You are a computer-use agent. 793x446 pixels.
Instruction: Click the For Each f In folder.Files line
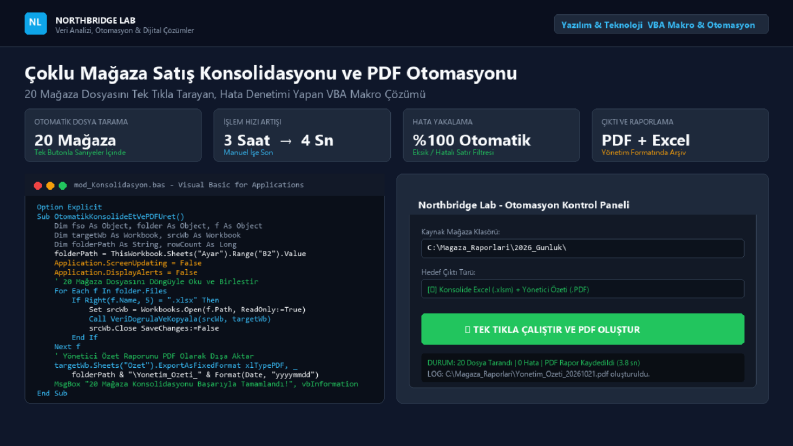pyautogui.click(x=110, y=291)
